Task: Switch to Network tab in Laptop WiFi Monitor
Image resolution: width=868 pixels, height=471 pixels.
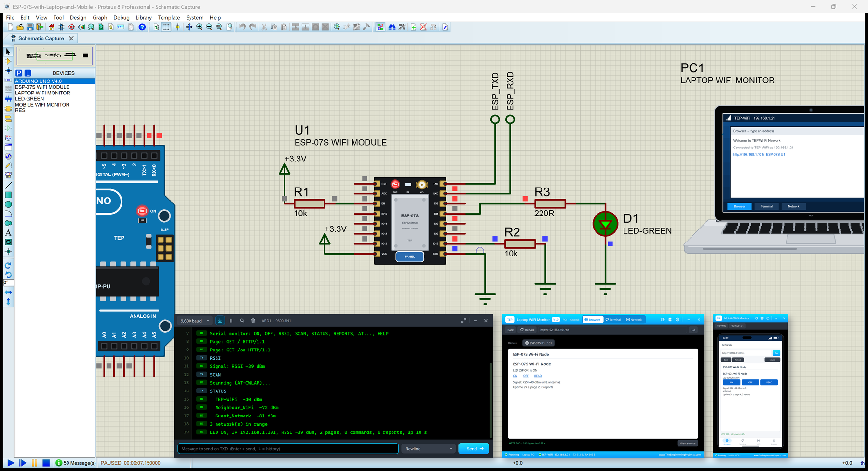Action: click(634, 320)
